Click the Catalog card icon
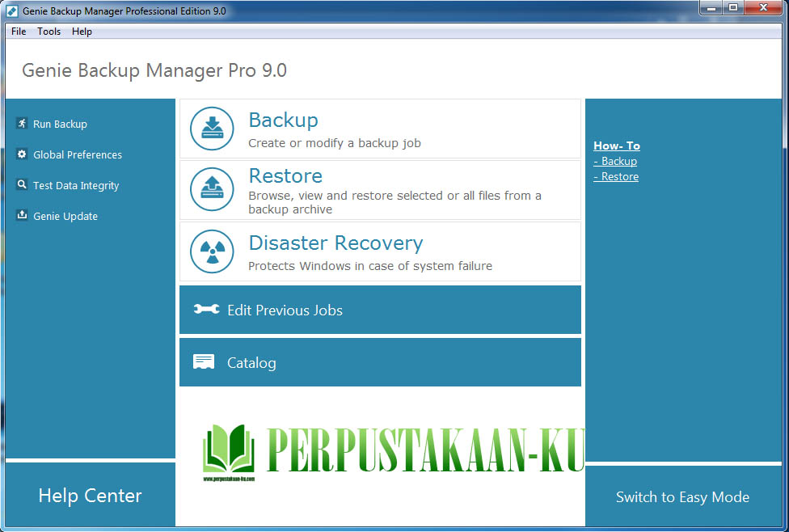The image size is (789, 532). tap(204, 362)
